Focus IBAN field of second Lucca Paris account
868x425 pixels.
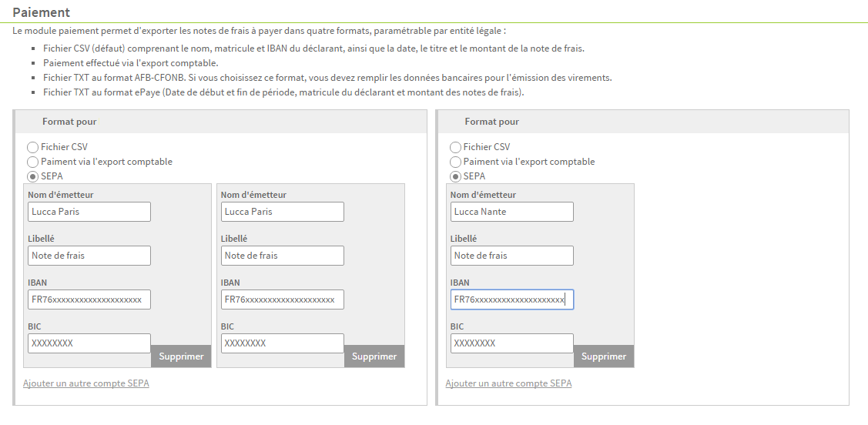coord(283,300)
